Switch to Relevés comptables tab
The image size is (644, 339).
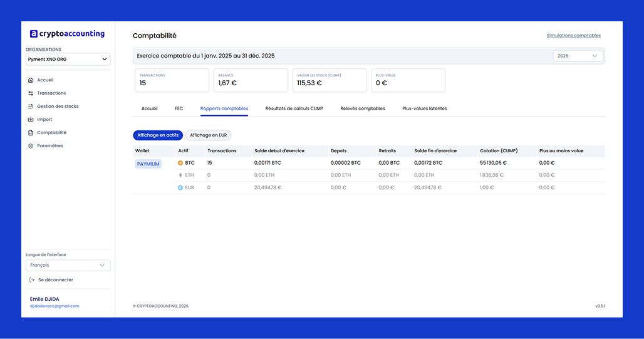363,108
